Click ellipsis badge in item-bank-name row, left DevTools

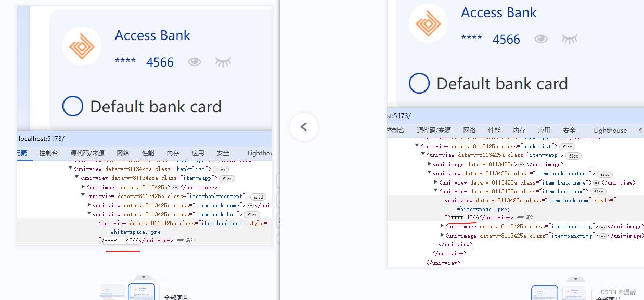[x=250, y=205]
